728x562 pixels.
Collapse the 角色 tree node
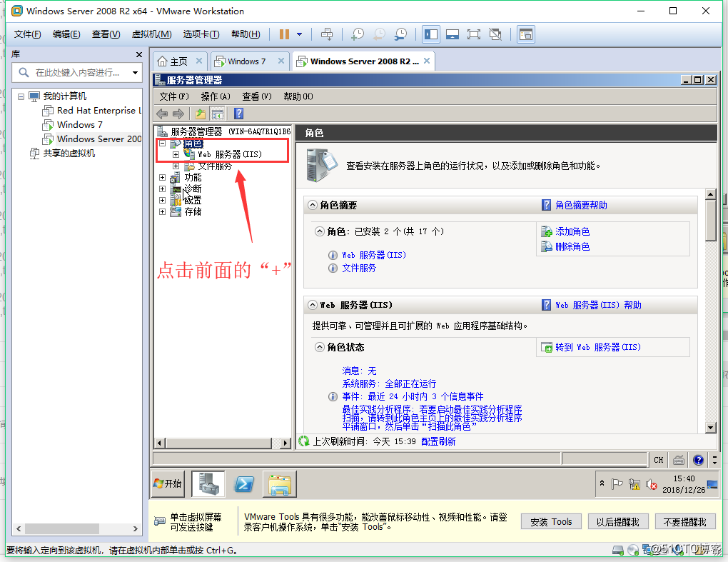[x=163, y=144]
